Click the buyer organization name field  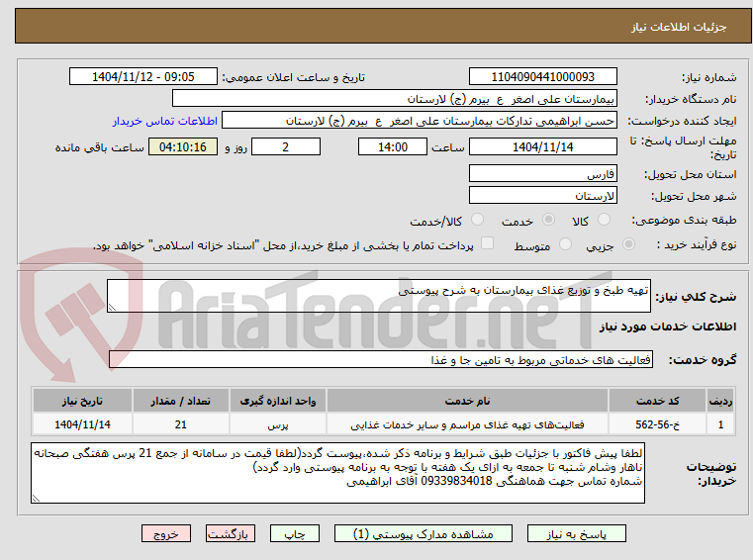394,99
